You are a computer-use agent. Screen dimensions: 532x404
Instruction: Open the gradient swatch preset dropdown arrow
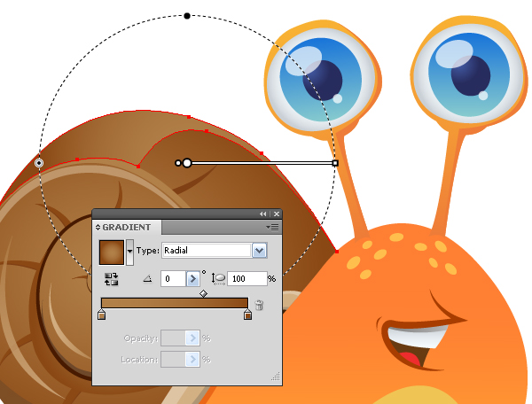[129, 252]
